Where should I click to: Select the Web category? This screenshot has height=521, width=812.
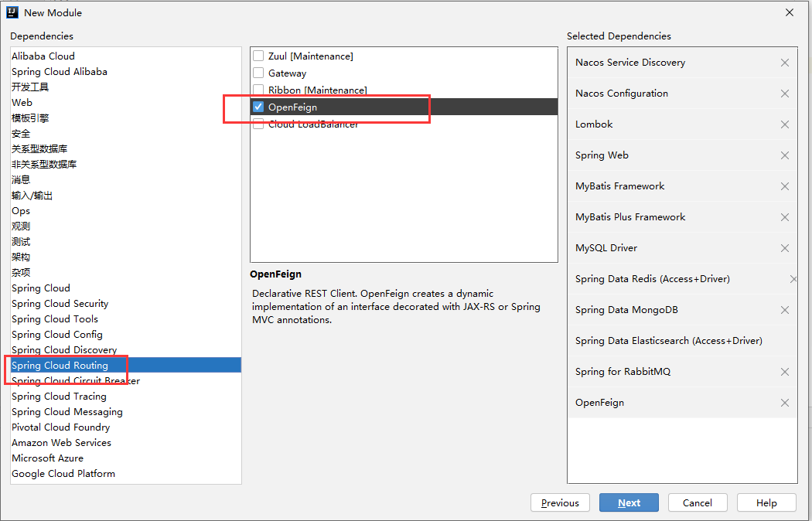coord(126,103)
